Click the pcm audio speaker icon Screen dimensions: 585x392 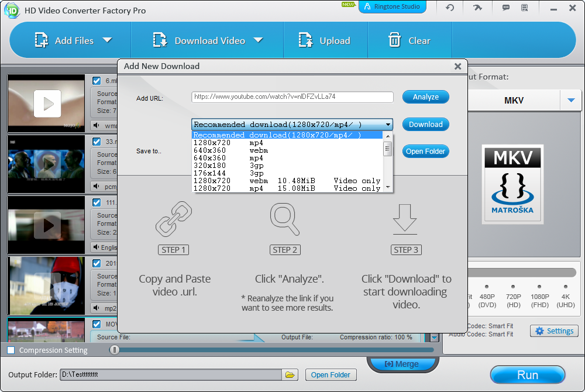[x=97, y=186]
